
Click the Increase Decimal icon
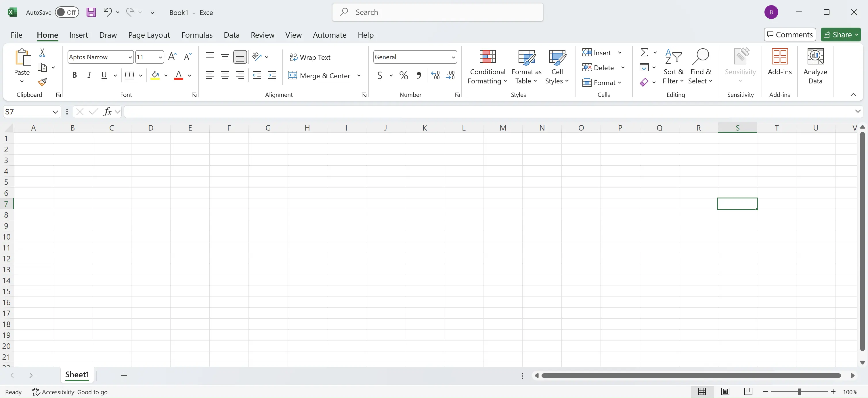tap(435, 75)
